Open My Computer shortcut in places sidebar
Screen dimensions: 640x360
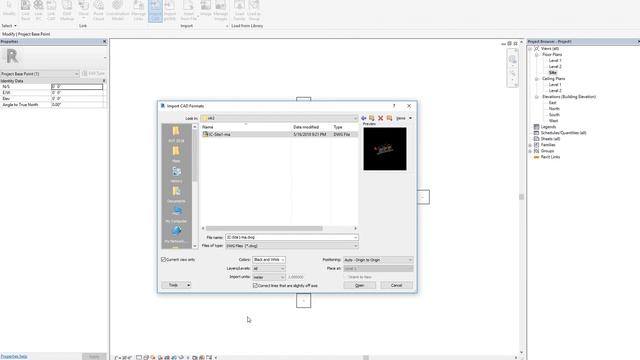176,214
